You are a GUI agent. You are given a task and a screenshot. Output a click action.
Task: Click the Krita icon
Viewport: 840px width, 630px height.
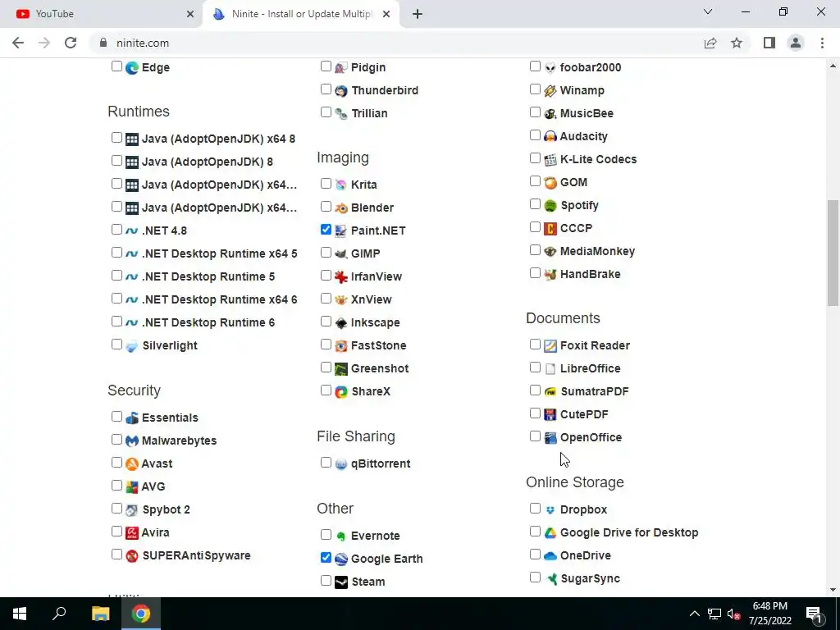click(340, 185)
